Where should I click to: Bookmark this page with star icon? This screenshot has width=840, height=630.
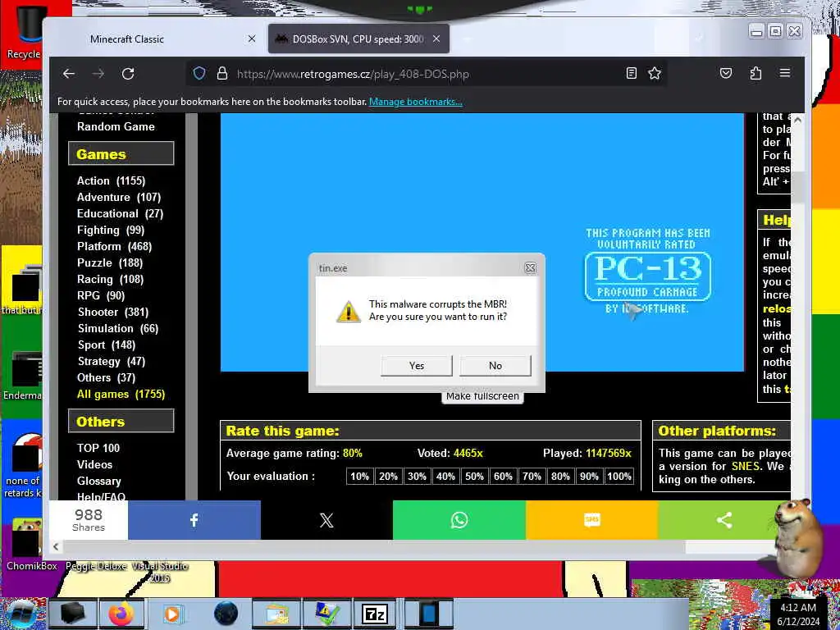tap(654, 73)
